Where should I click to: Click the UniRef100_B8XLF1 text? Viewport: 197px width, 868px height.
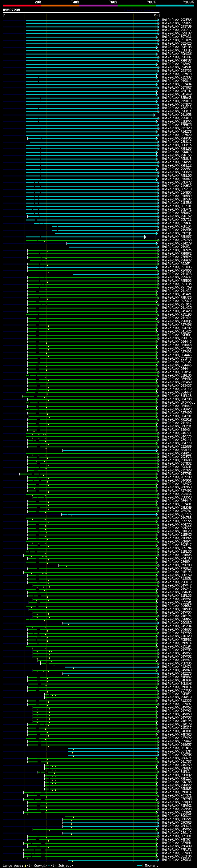coord(176,450)
